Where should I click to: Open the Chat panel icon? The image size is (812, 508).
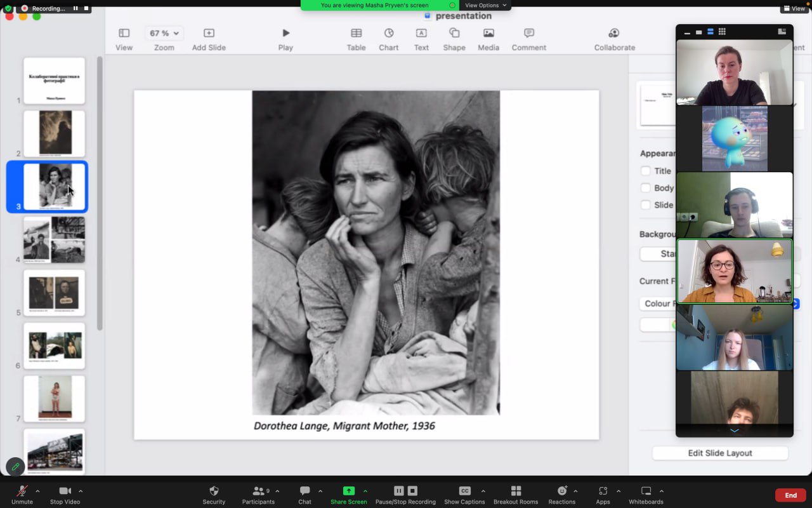[304, 491]
